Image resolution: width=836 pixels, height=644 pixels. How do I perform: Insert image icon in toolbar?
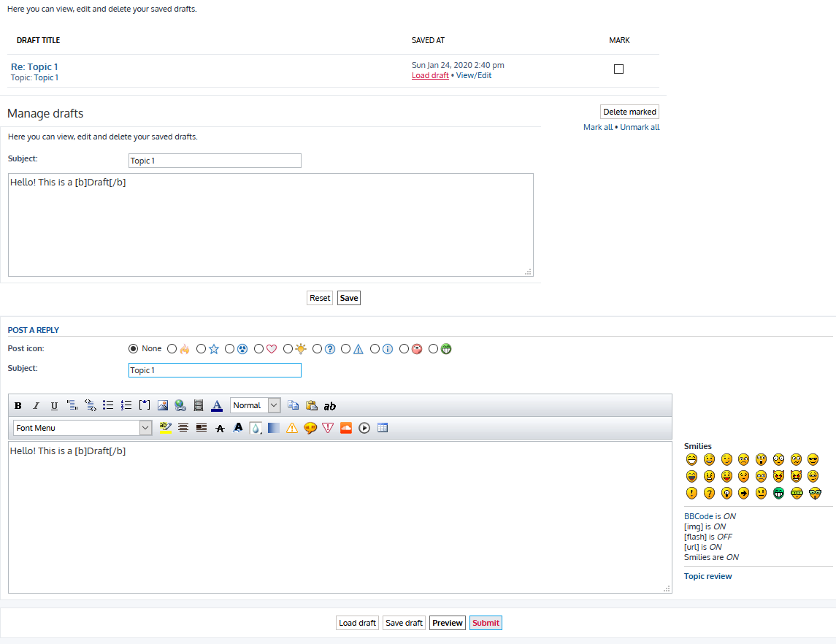coord(163,406)
